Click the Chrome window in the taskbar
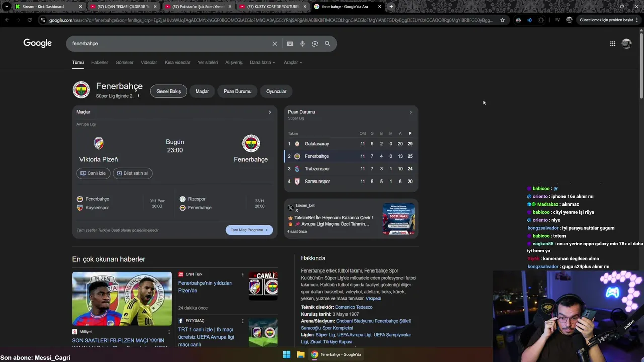Image resolution: width=644 pixels, height=362 pixels. coord(336,354)
